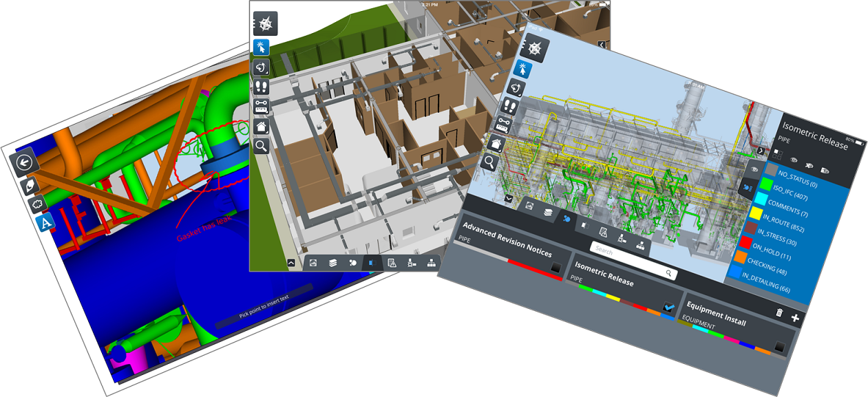This screenshot has width=868, height=397.
Task: Delete with trash icon in the right tablet
Action: coord(779,312)
